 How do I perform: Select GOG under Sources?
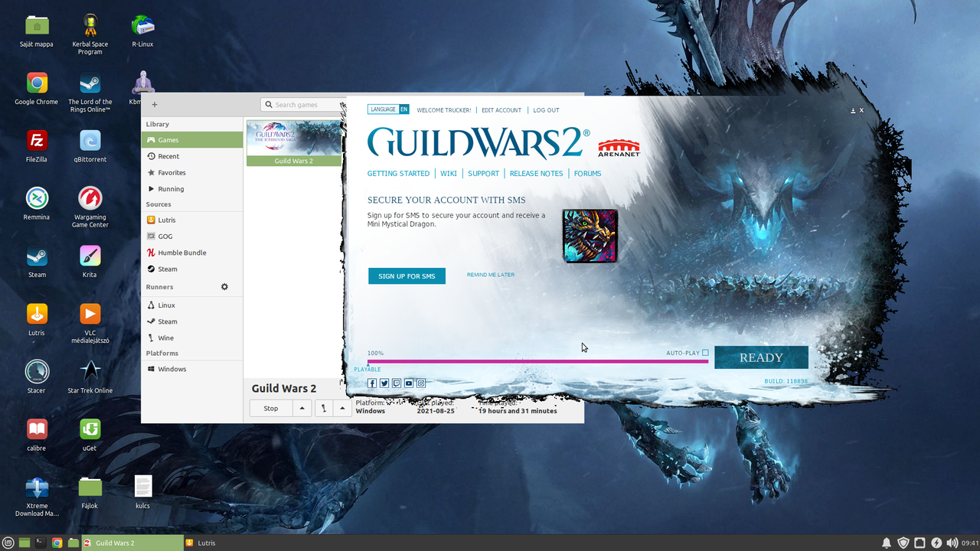192,236
